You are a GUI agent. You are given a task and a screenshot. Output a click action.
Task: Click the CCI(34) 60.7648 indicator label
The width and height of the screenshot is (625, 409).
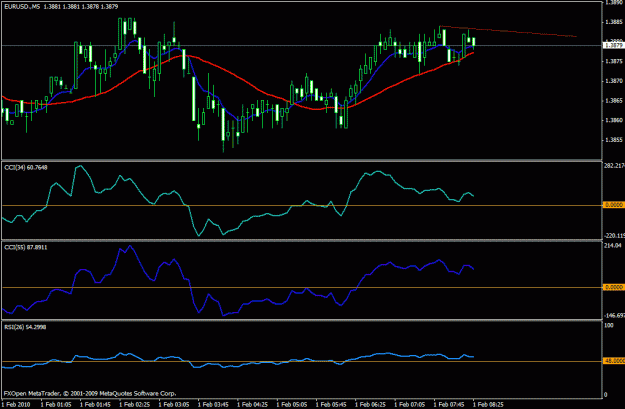tap(26, 167)
